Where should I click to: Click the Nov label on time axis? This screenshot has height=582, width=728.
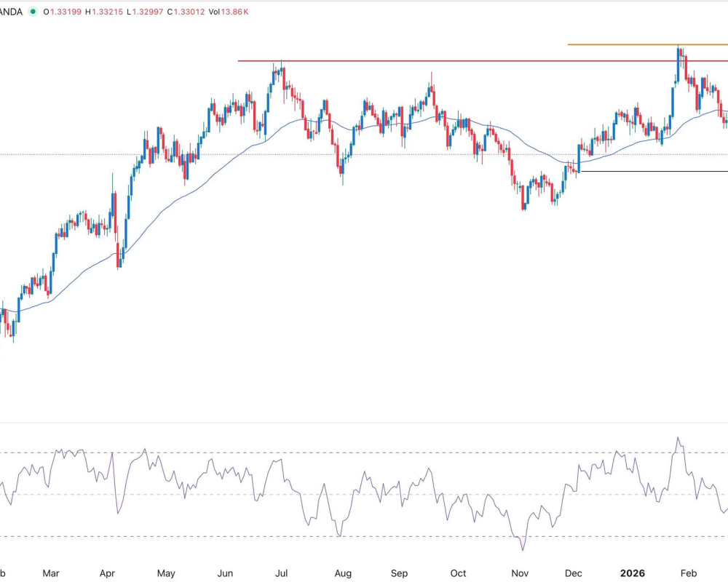click(519, 573)
